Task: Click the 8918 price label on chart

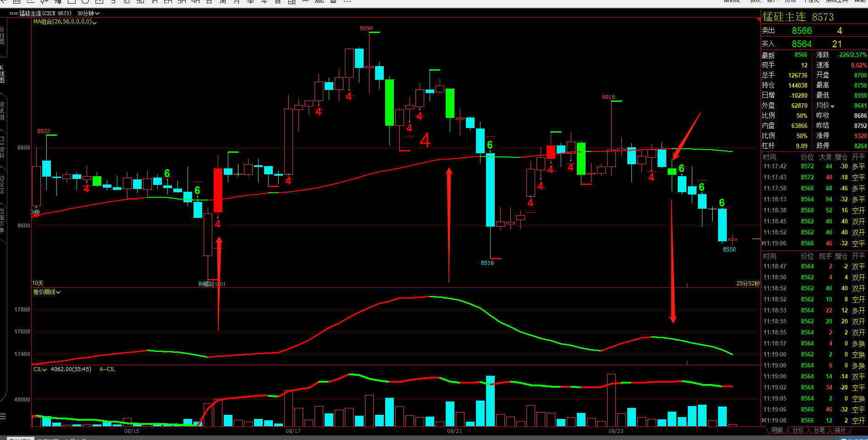Action: click(608, 97)
